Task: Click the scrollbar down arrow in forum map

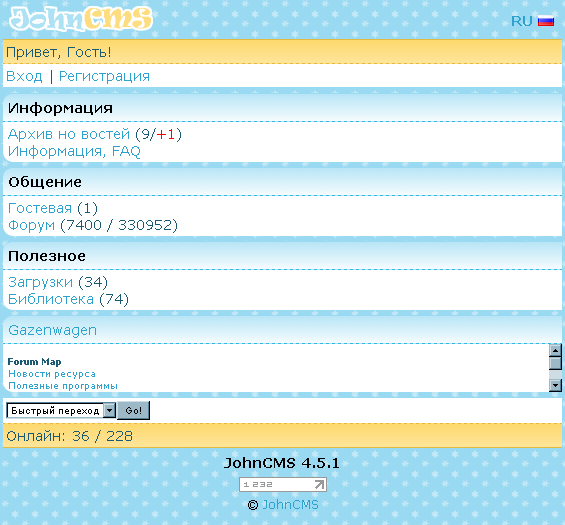Action: pos(555,386)
